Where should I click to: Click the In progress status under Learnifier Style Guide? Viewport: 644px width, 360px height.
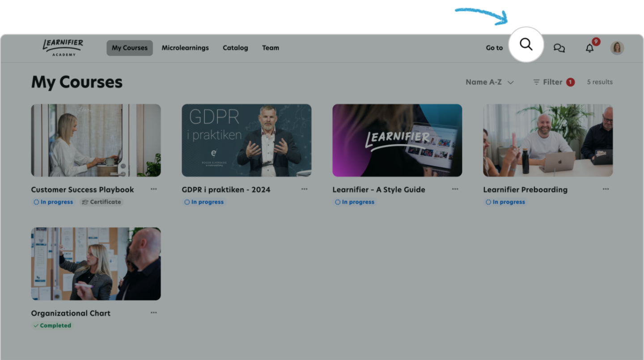[355, 202]
